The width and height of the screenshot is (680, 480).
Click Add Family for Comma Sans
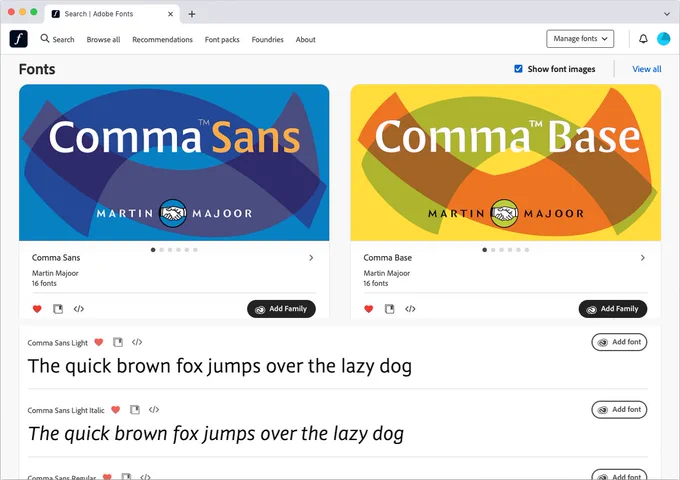[281, 309]
